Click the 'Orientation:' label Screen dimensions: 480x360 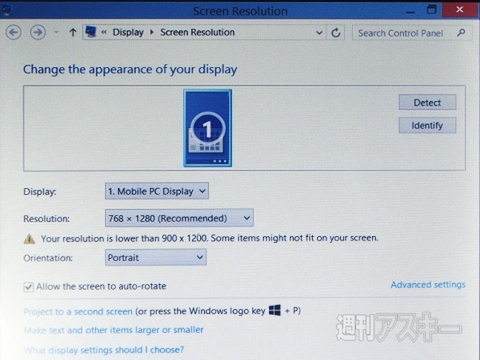click(48, 258)
